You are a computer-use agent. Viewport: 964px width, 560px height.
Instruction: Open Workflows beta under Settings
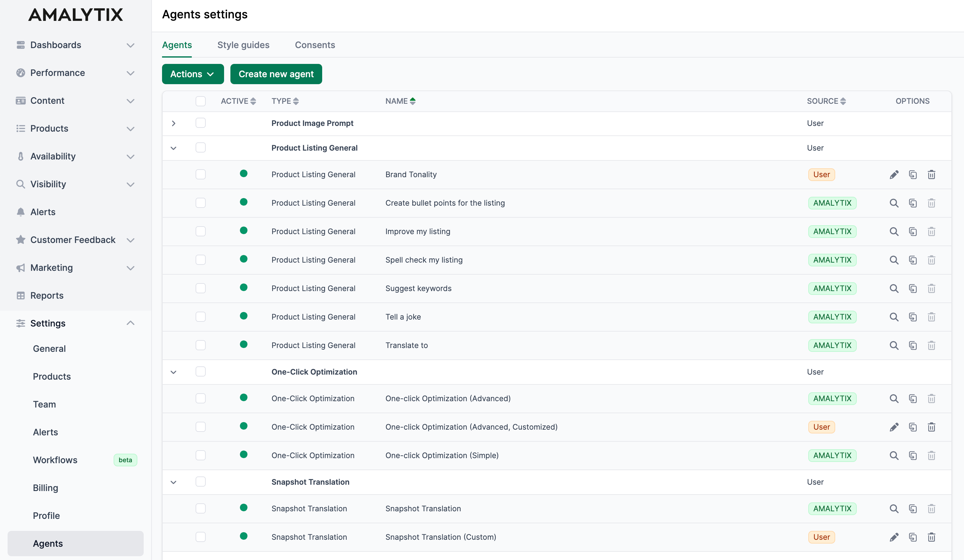coord(55,460)
